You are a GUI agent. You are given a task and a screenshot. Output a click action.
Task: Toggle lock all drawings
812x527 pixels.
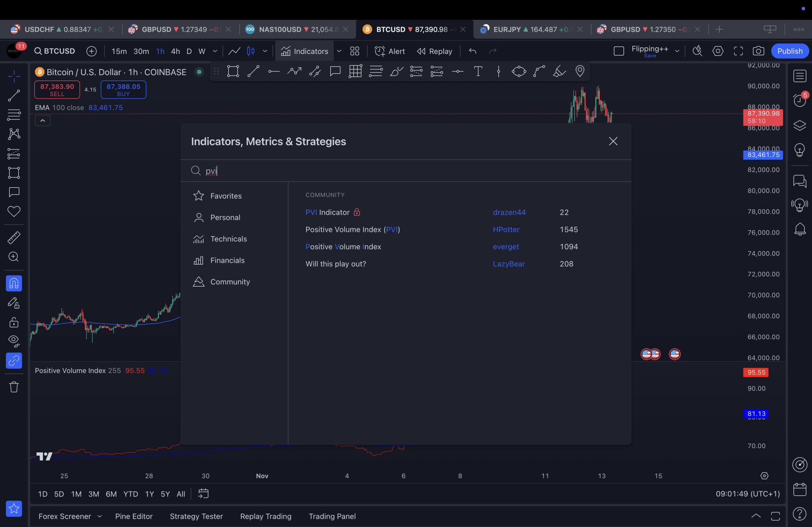point(13,322)
